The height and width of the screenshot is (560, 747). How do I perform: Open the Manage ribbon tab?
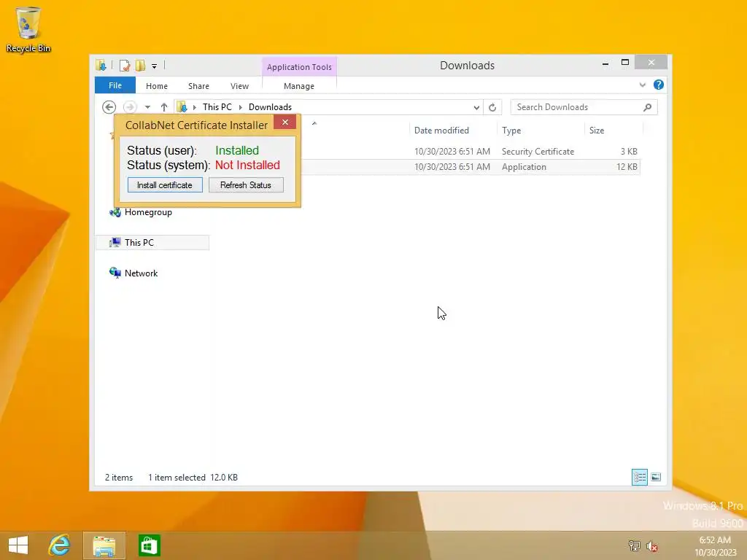(298, 86)
